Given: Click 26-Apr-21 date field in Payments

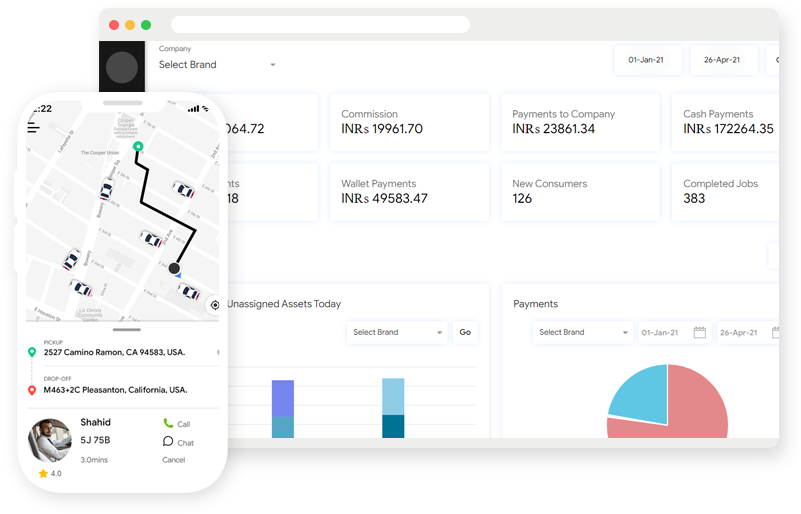Looking at the screenshot, I should click(x=748, y=333).
